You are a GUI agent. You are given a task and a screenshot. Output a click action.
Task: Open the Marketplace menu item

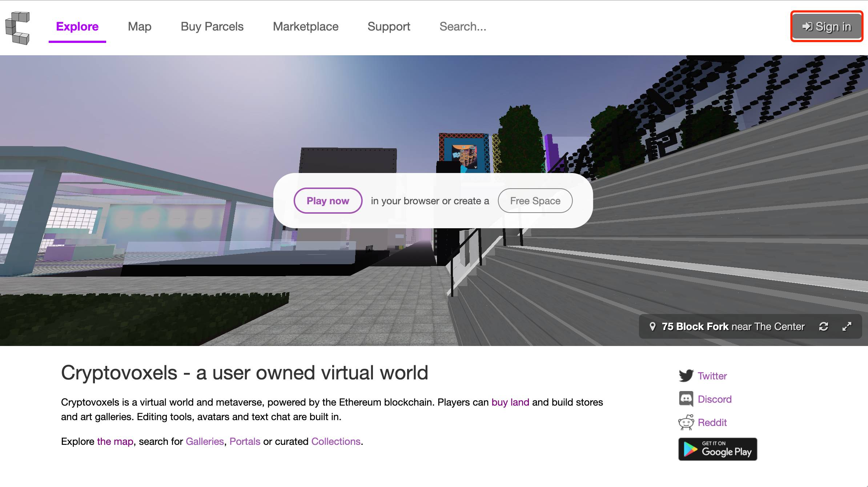coord(306,27)
